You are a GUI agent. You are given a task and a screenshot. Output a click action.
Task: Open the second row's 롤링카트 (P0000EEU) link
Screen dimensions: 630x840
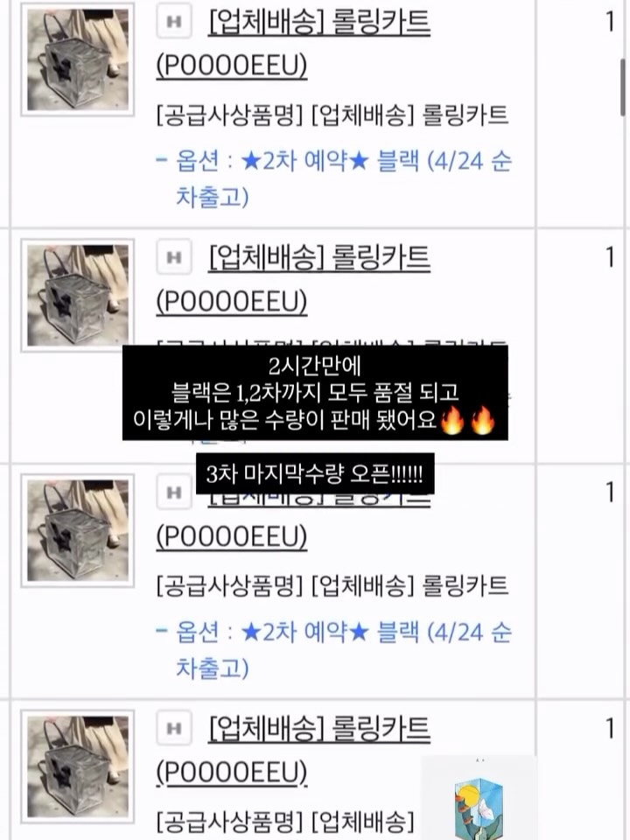click(293, 279)
